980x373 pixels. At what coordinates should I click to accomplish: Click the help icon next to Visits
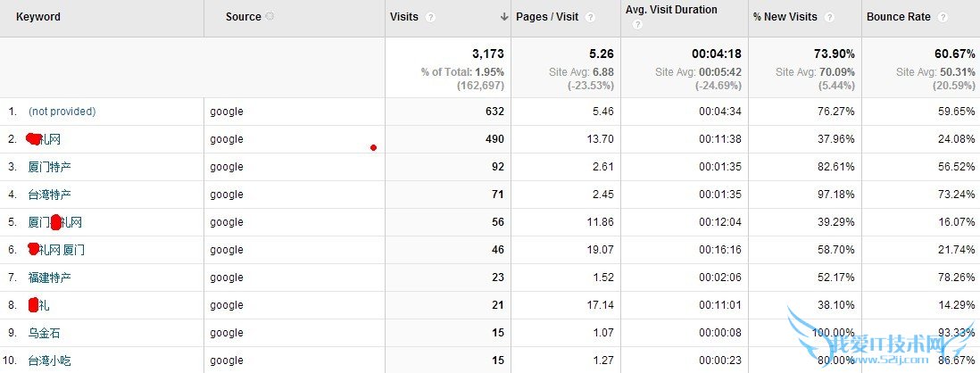tap(431, 17)
